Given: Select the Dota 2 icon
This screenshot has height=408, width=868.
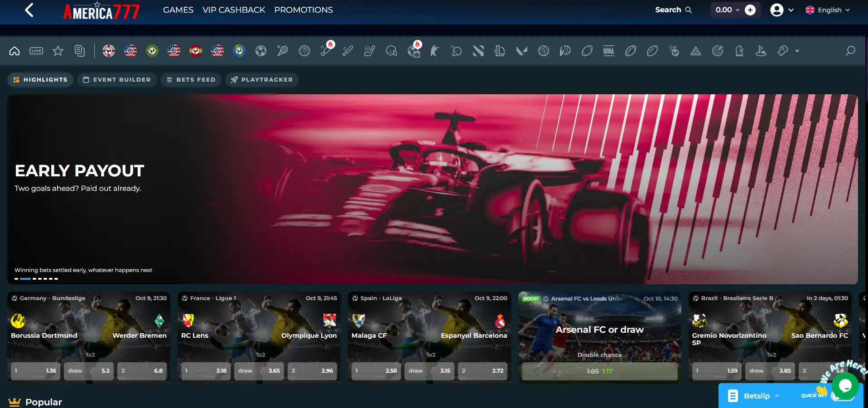Looking at the screenshot, I should (478, 51).
